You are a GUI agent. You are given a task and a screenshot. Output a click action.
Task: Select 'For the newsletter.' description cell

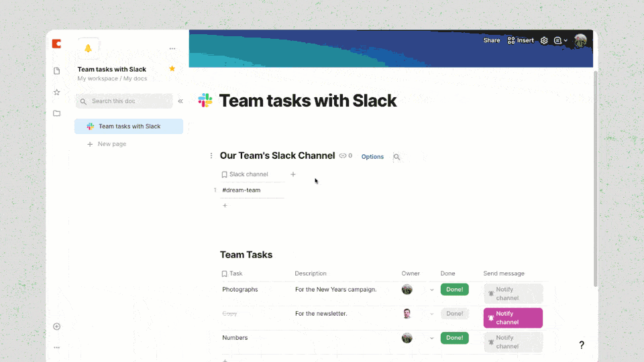[x=321, y=314]
